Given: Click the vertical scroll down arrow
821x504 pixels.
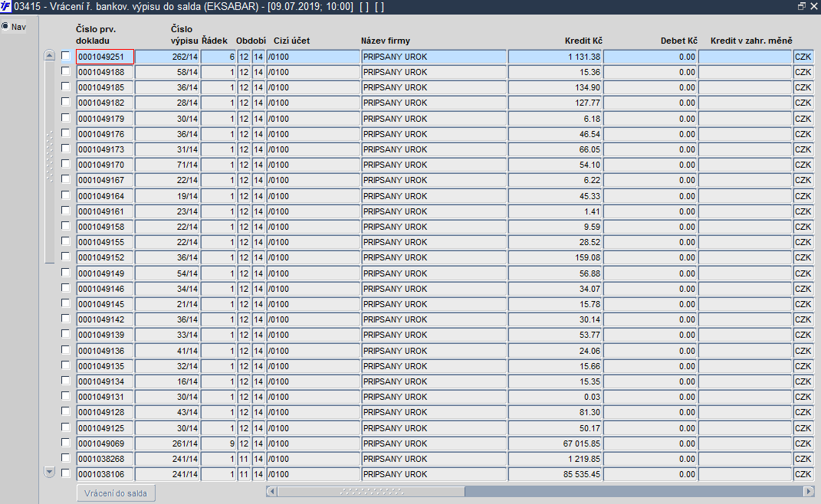Looking at the screenshot, I should [49, 472].
